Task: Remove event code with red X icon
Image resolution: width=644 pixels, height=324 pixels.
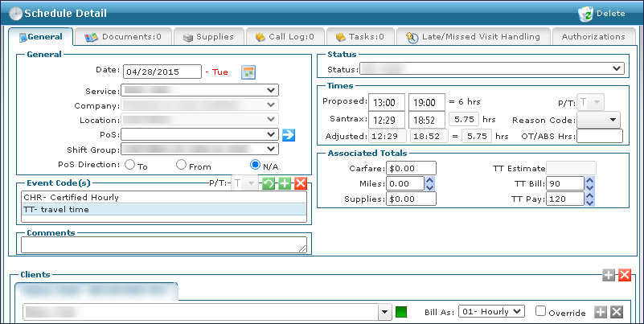Action: [300, 183]
